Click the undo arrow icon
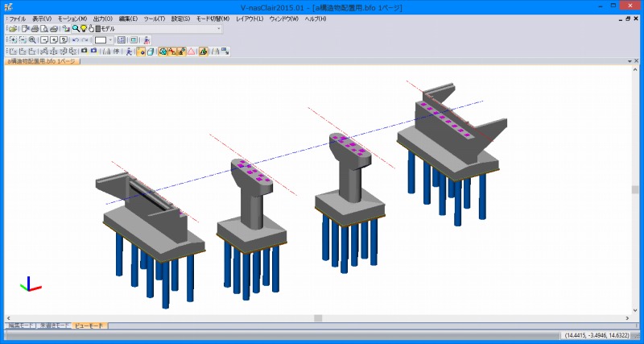644x344 pixels. coord(76,39)
